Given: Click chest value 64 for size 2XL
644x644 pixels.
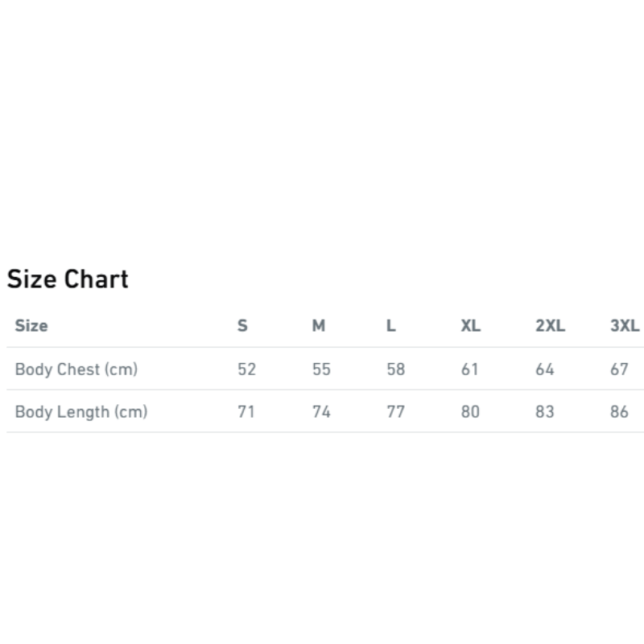Looking at the screenshot, I should click(545, 369).
